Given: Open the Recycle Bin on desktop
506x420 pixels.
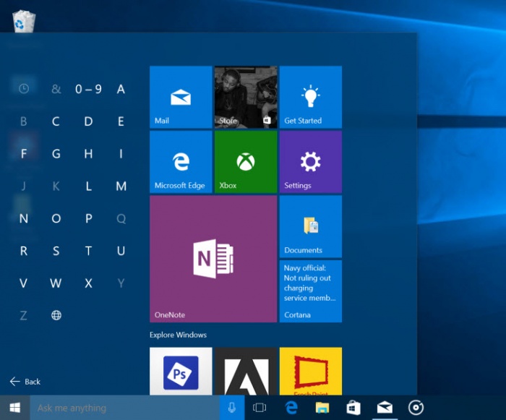Looking at the screenshot, I should 23,22.
